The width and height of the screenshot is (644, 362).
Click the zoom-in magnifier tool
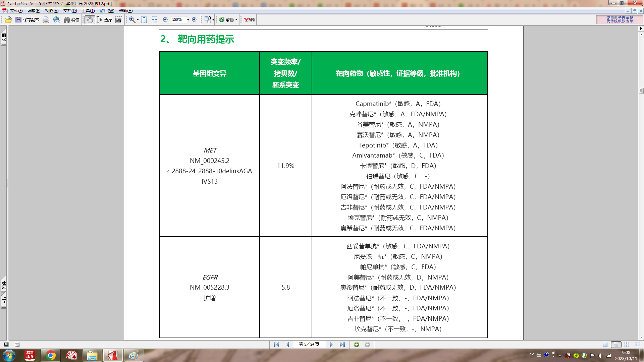(x=132, y=20)
